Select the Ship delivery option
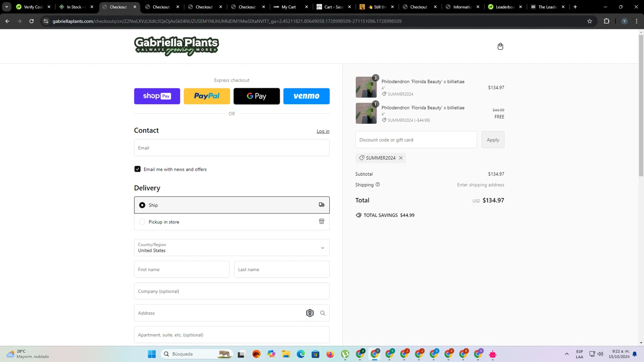The width and height of the screenshot is (644, 362). [232, 205]
